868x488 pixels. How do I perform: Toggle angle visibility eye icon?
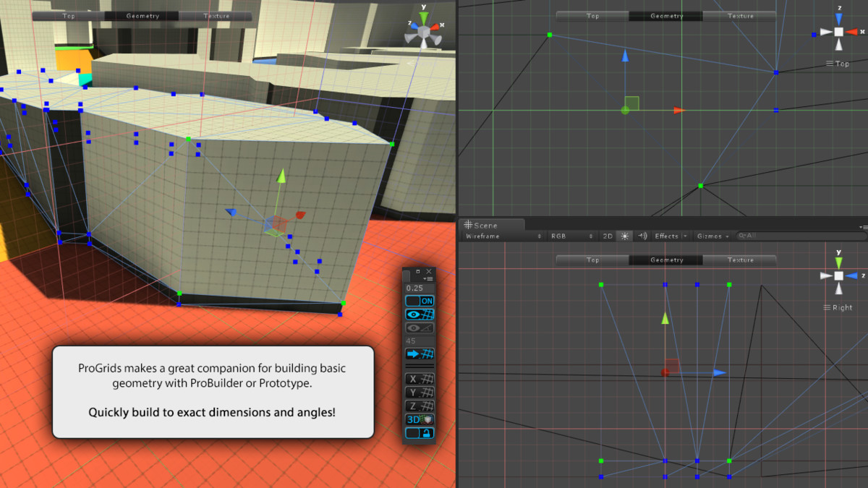pos(420,328)
